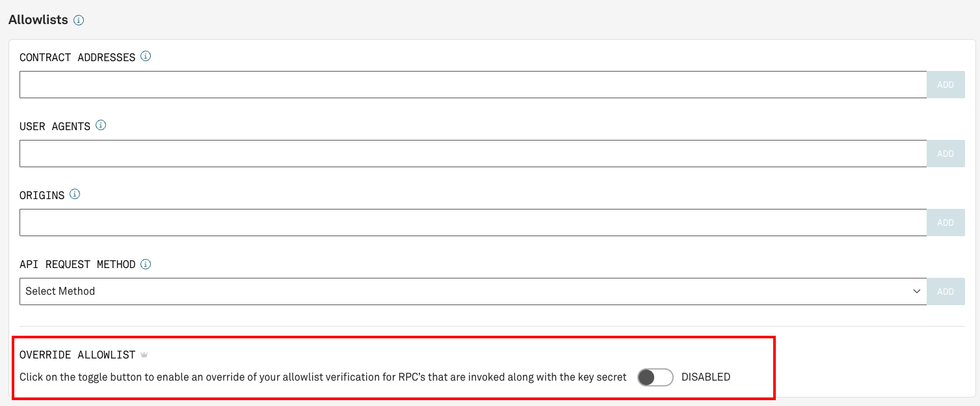Click the DISABLED status label
980x406 pixels.
(706, 377)
